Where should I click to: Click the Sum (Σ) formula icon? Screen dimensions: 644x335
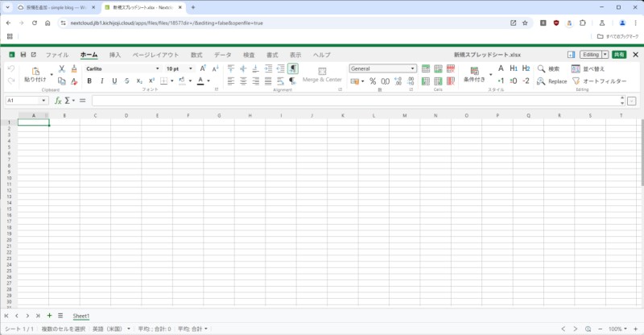coord(68,101)
